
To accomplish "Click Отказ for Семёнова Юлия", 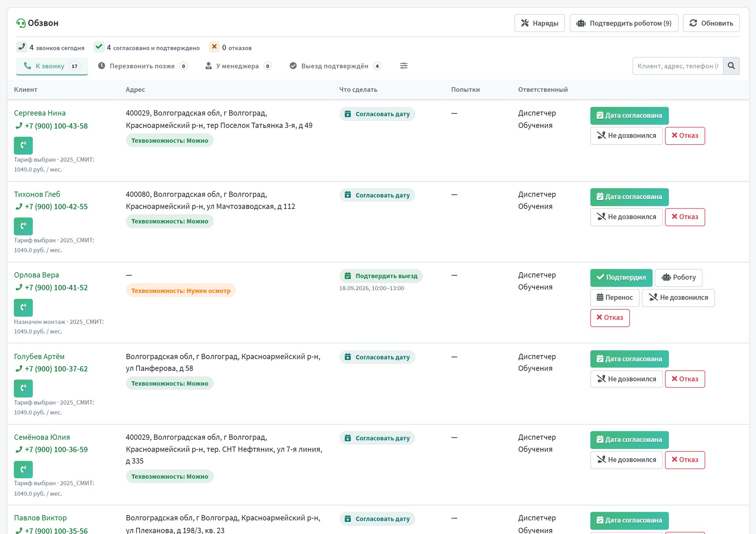I will (685, 460).
